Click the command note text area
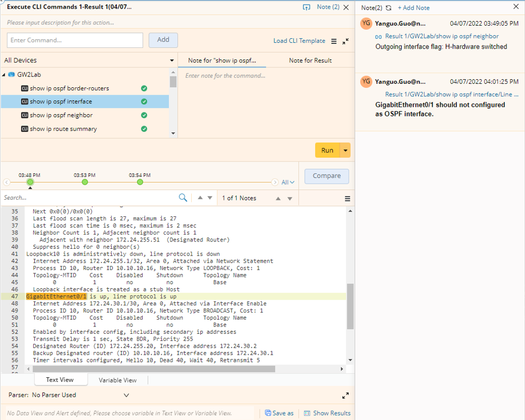 pos(266,103)
